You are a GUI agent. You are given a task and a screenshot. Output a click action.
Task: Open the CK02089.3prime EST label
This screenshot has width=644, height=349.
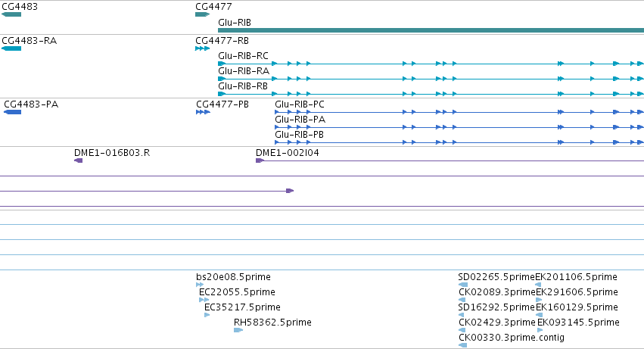[x=497, y=292]
